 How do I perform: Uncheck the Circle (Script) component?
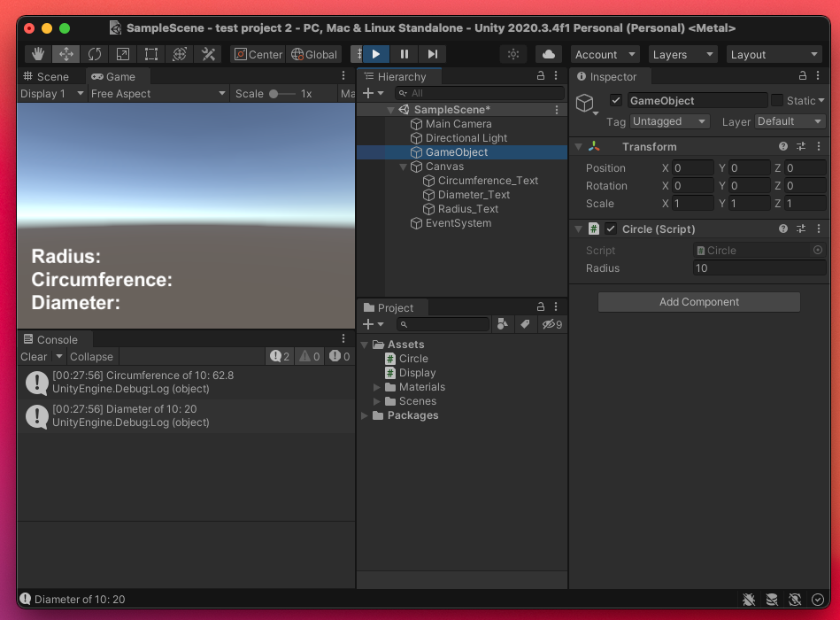610,229
